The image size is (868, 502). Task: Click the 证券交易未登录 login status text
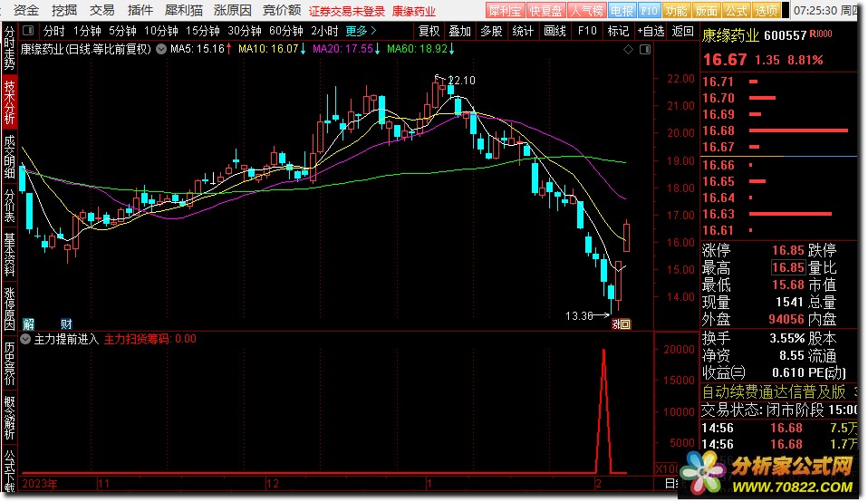(346, 11)
